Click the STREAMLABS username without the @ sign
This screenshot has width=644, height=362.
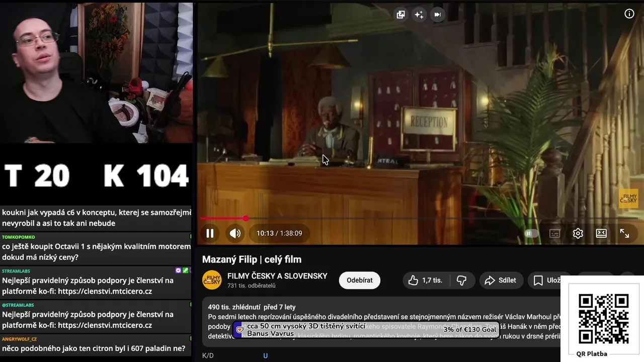[x=17, y=271]
